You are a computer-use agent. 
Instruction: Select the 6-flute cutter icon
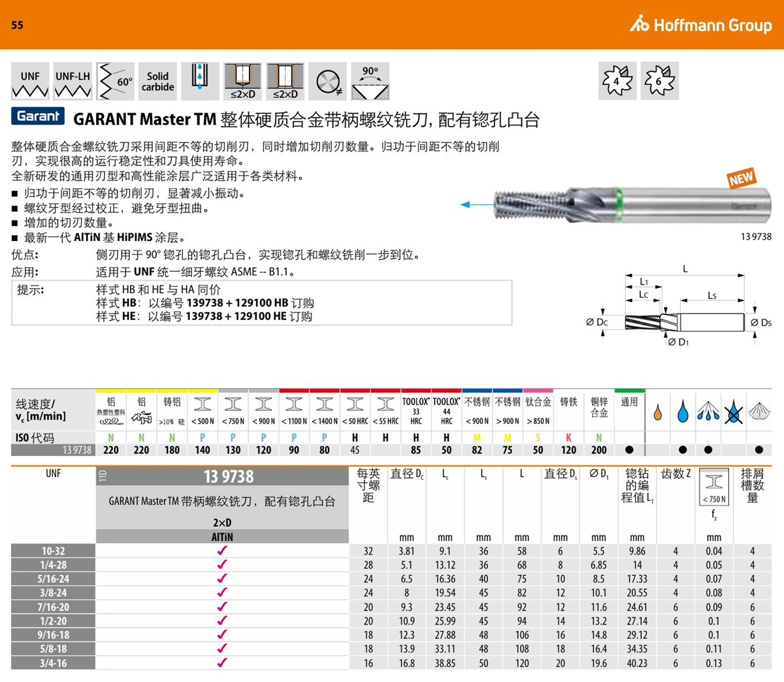pyautogui.click(x=660, y=80)
